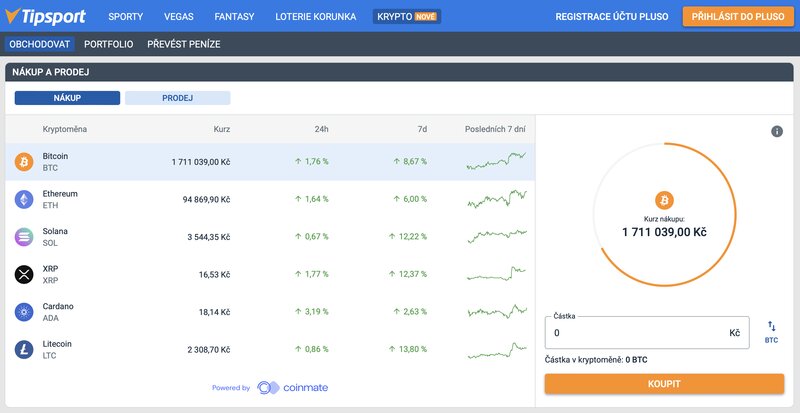
Task: Click PŘIHLÁSIT DO PLUSO button
Action: tap(738, 16)
